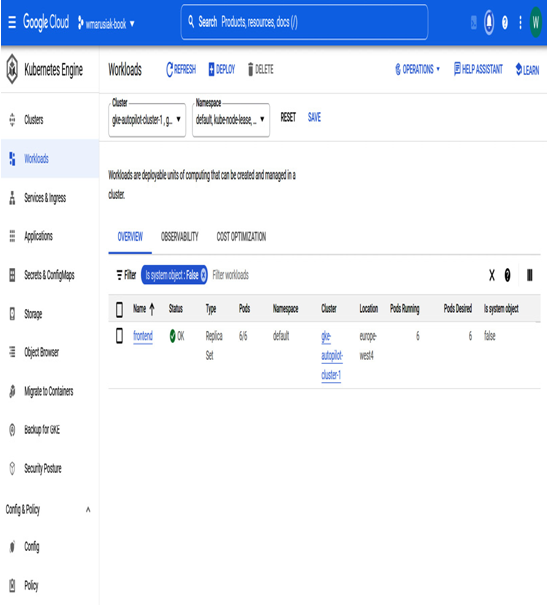Click the W account avatar
The width and height of the screenshot is (548, 605).
[x=536, y=22]
